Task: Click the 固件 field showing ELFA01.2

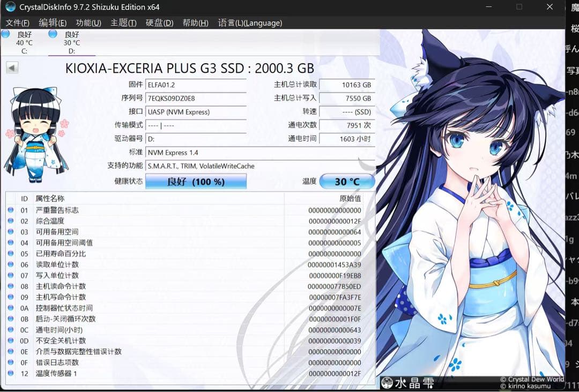Action: [x=196, y=85]
